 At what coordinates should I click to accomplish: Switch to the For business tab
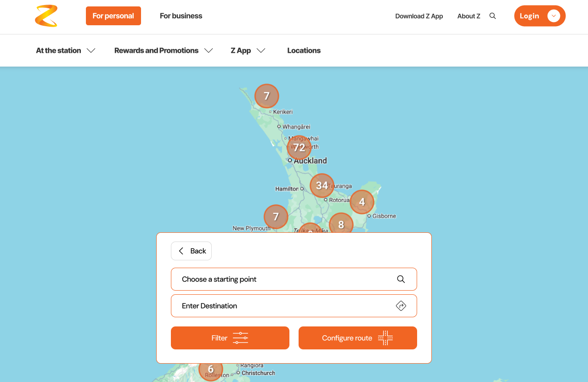(181, 16)
